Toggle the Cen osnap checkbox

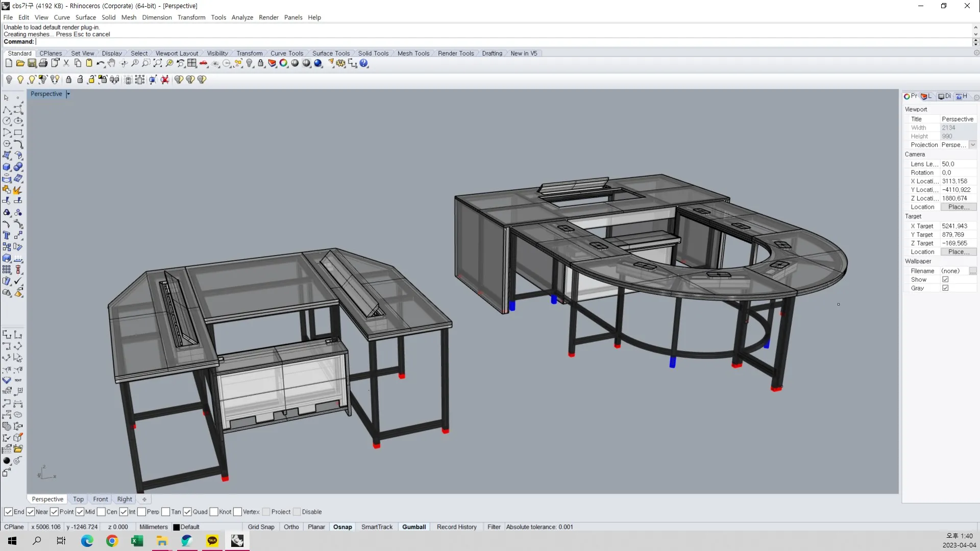tap(101, 512)
